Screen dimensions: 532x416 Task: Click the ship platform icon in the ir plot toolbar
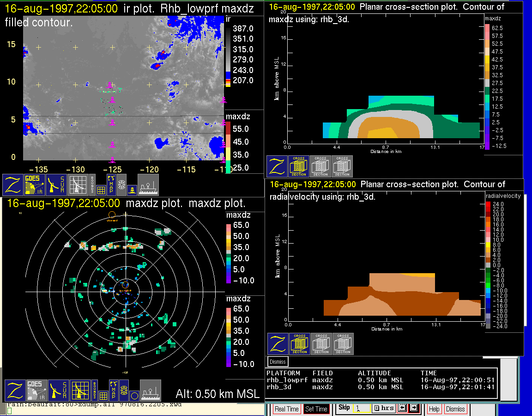tap(148, 184)
